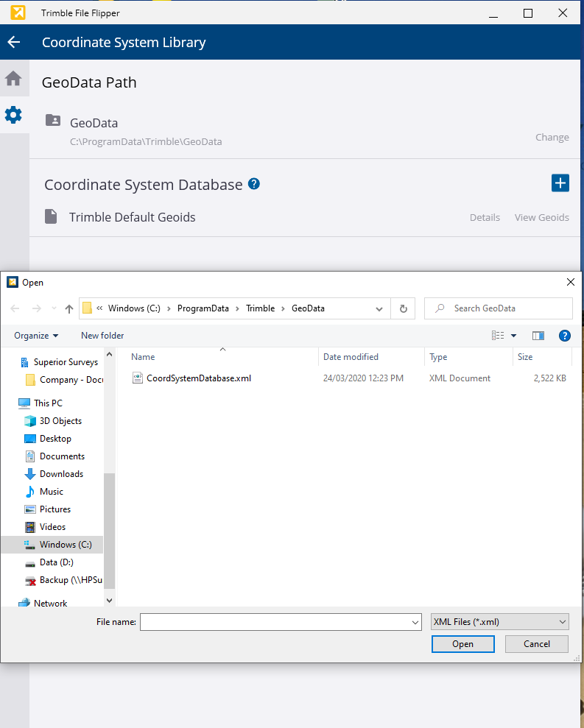Open Settings via the gear icon

click(x=13, y=115)
